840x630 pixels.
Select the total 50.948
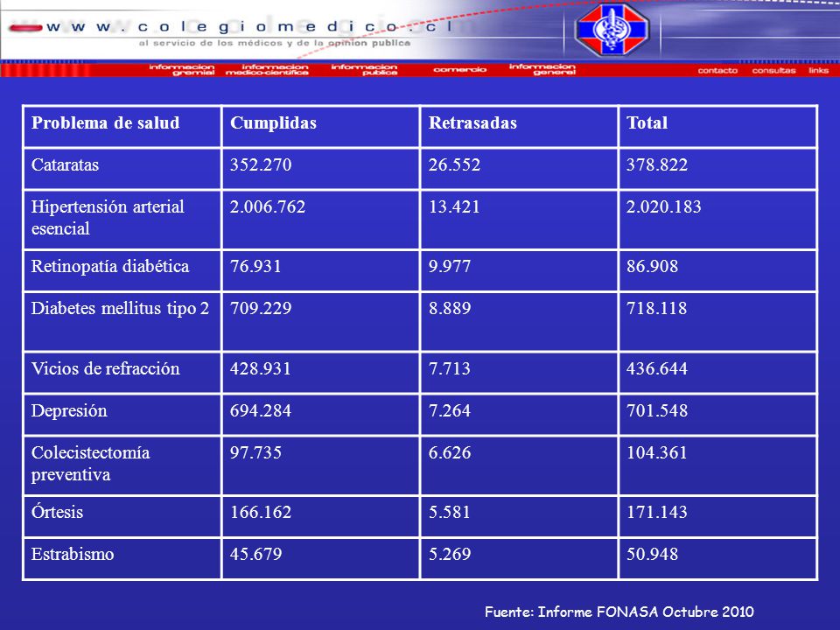click(652, 554)
